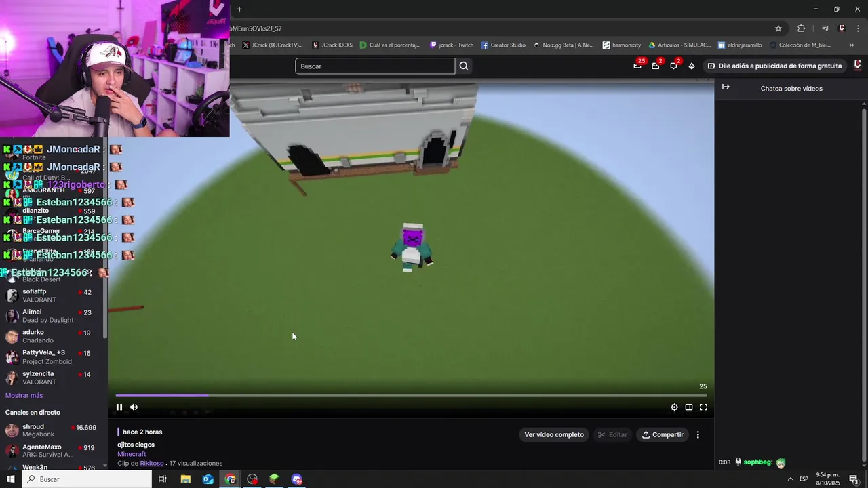Open 'jcrack - Twitch' bookmark

[452, 45]
